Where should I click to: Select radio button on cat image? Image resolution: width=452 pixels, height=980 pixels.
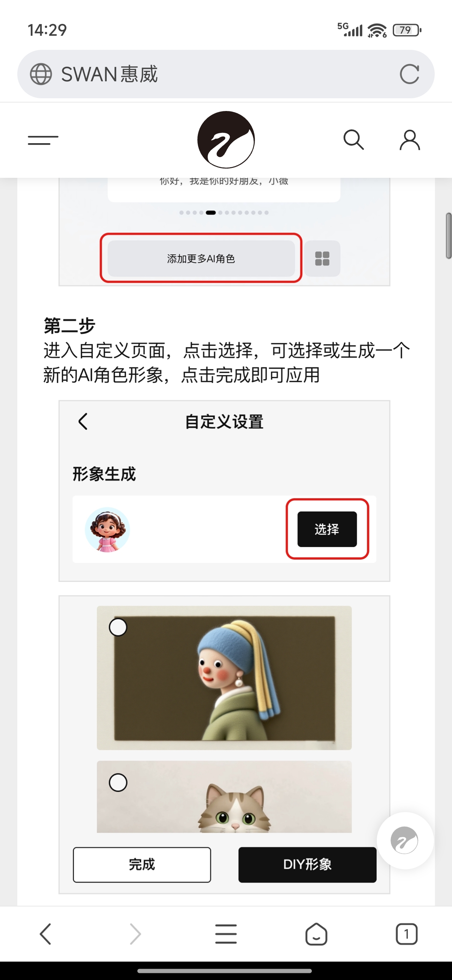pyautogui.click(x=118, y=783)
